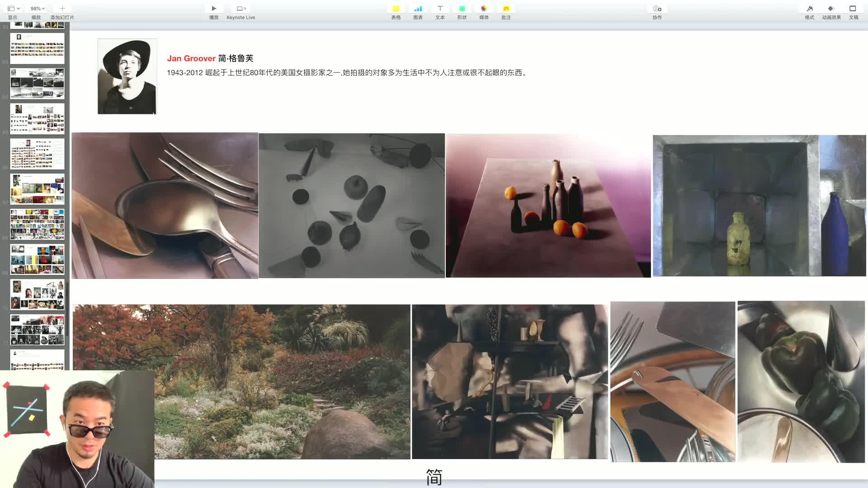Open Keynote Live
This screenshot has height=488, width=868.
pyautogui.click(x=241, y=9)
